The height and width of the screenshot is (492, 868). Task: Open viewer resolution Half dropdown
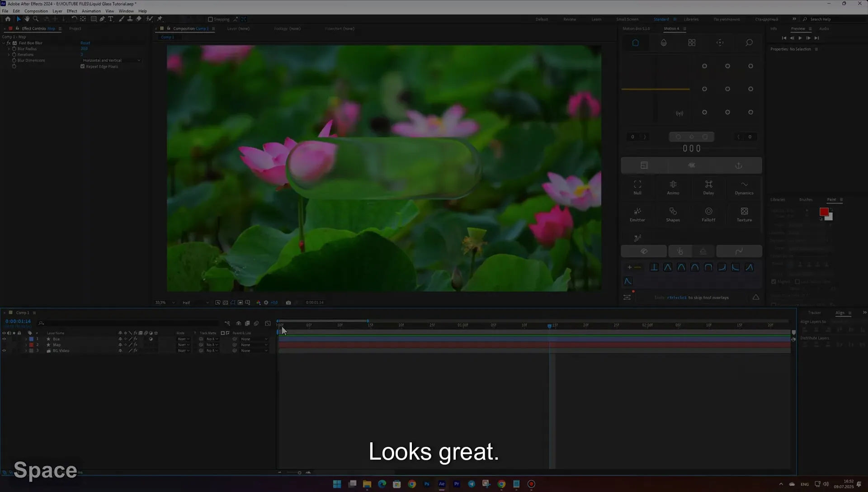pos(195,303)
